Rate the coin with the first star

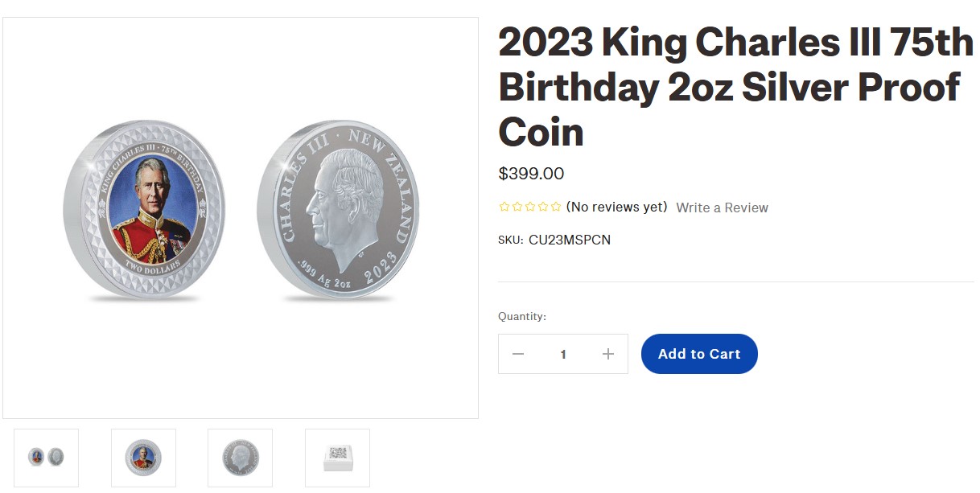[x=504, y=207]
